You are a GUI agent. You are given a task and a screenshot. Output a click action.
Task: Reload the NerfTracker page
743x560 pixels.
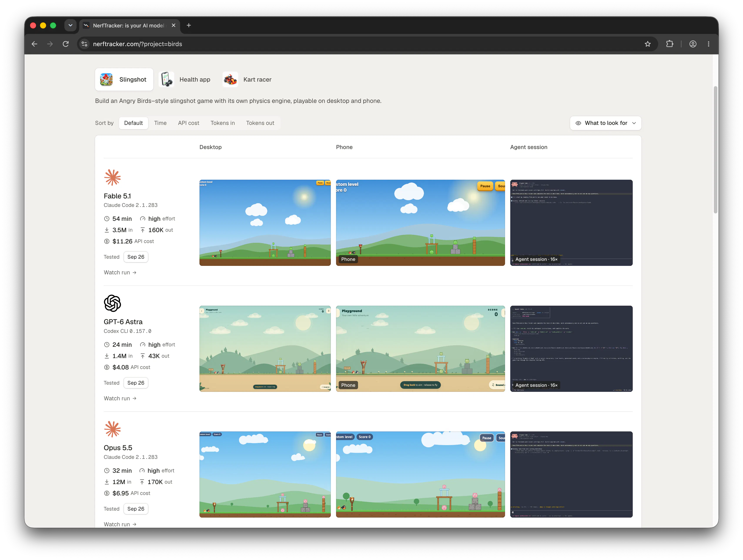[66, 44]
